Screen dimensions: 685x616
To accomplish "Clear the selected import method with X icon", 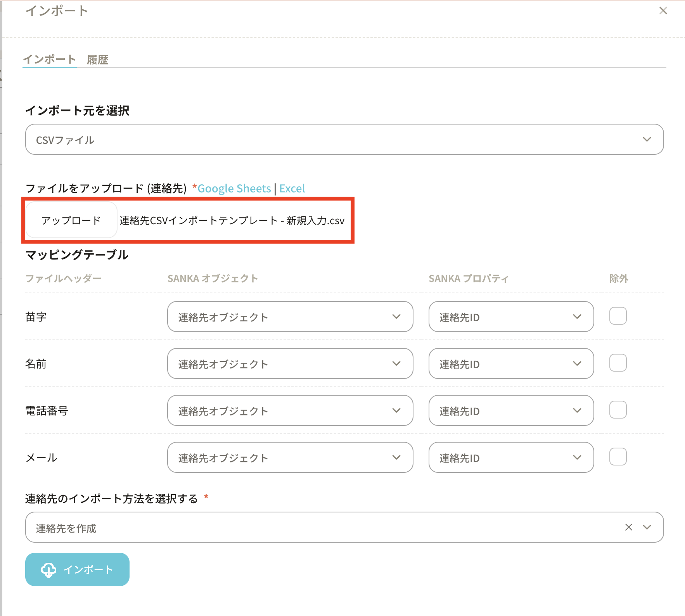I will point(628,527).
